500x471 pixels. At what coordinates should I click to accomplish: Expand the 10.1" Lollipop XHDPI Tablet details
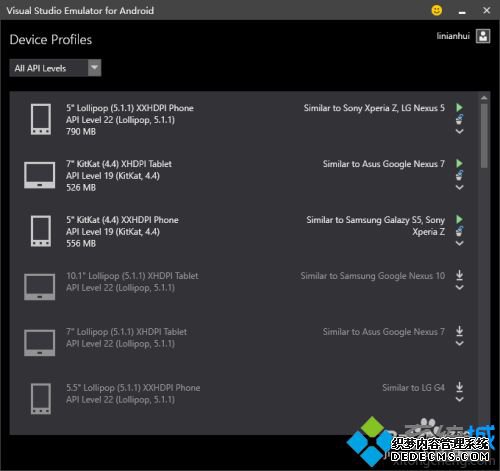[459, 287]
